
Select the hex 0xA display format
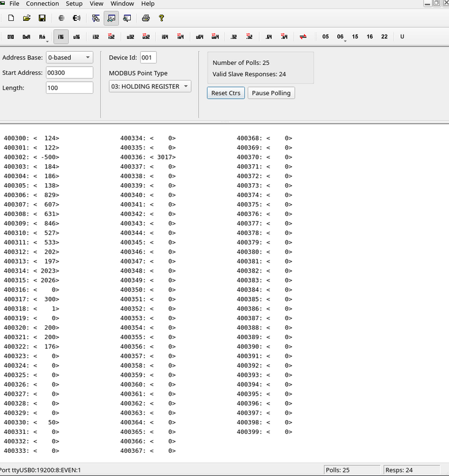[26, 37]
